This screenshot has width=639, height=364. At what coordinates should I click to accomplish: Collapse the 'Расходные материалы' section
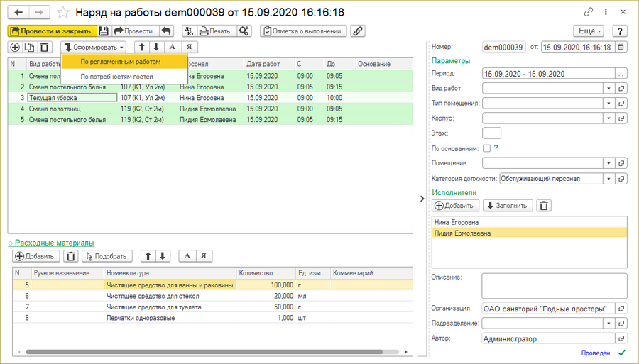click(x=50, y=243)
